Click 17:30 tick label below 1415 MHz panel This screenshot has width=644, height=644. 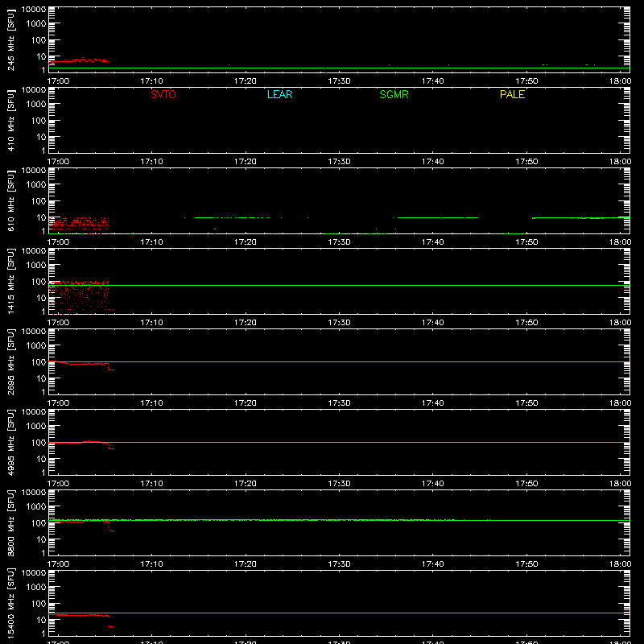339,323
